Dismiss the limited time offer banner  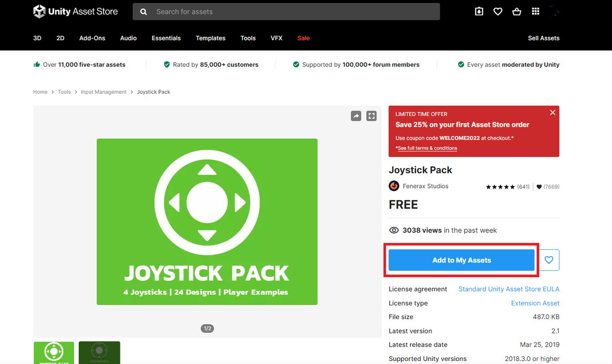click(552, 113)
